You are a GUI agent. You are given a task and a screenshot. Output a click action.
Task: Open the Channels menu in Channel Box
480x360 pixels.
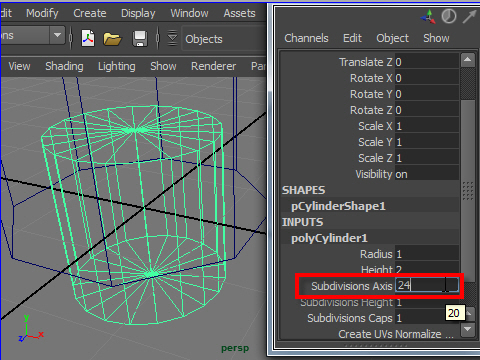point(306,38)
